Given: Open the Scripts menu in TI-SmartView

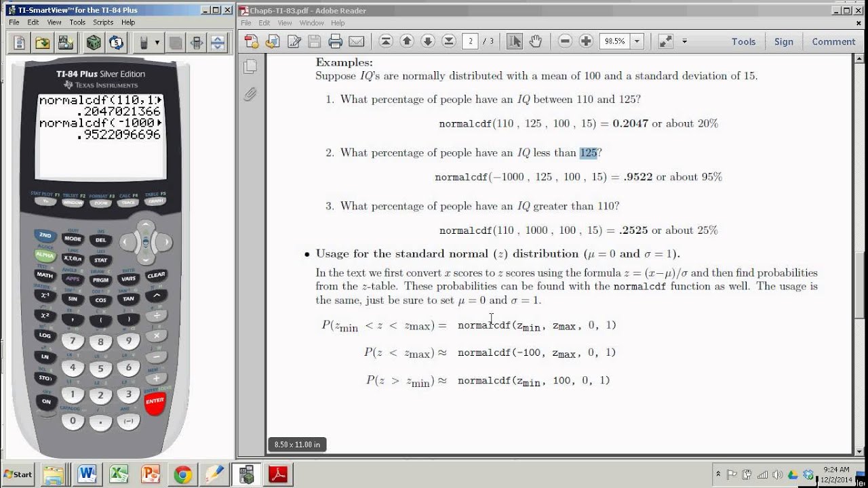Looking at the screenshot, I should point(103,22).
